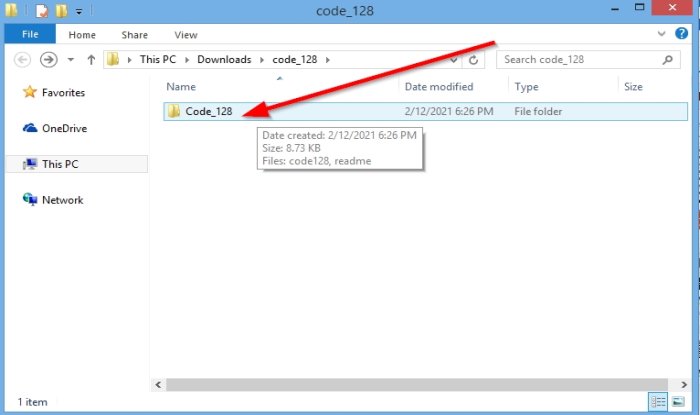
Task: Click the folder icon in the title bar
Action: click(x=11, y=10)
